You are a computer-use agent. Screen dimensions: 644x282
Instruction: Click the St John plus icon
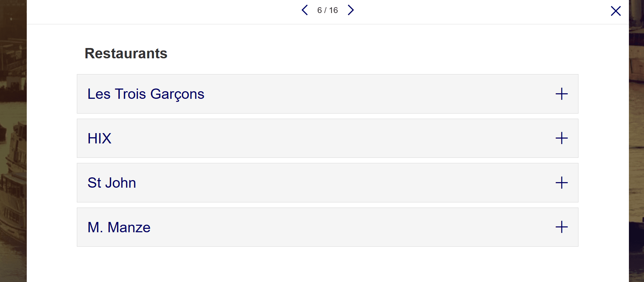tap(561, 183)
